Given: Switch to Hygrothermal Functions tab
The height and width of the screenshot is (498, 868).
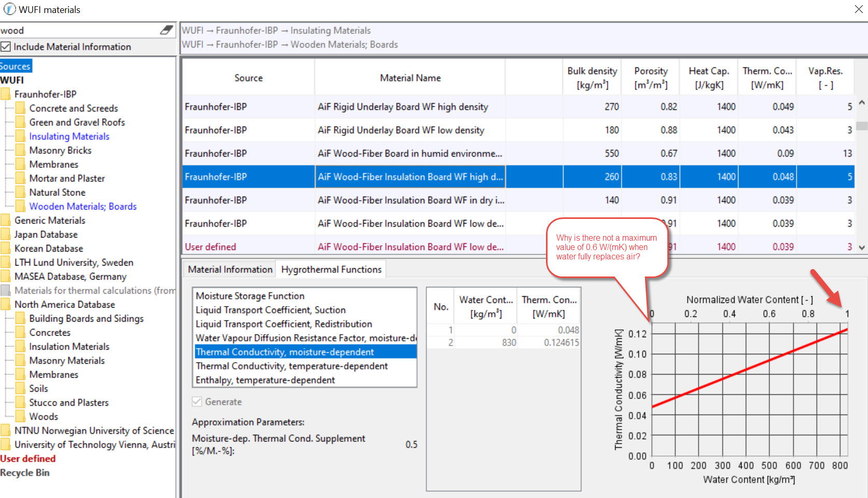Looking at the screenshot, I should (331, 269).
